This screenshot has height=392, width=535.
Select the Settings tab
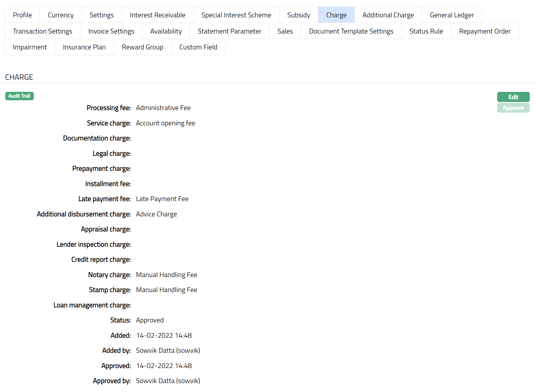(101, 15)
